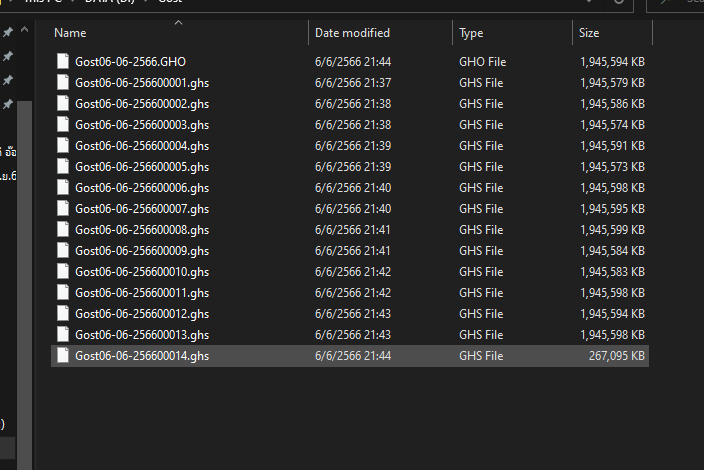Viewport: 704px width, 470px height.
Task: Select the file name Gost06-06-256600010.ghs
Action: point(142,272)
